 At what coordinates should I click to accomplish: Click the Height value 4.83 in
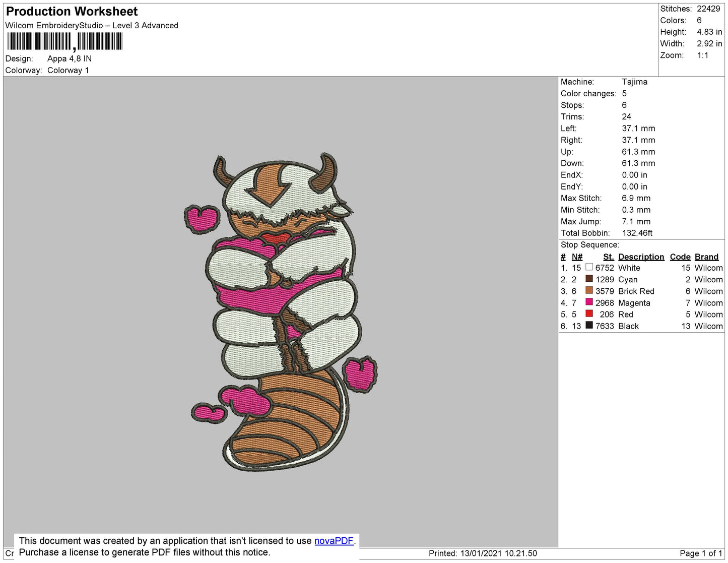(x=709, y=32)
